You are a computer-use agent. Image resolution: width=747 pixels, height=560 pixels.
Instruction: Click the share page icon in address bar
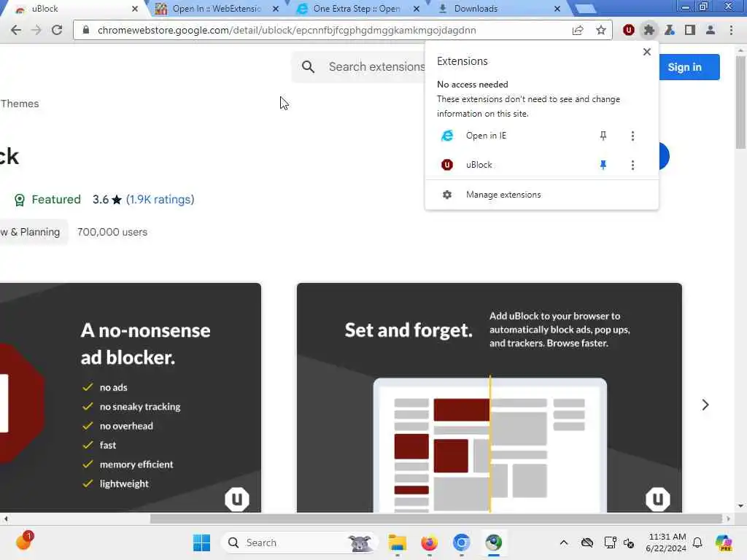[x=578, y=30]
